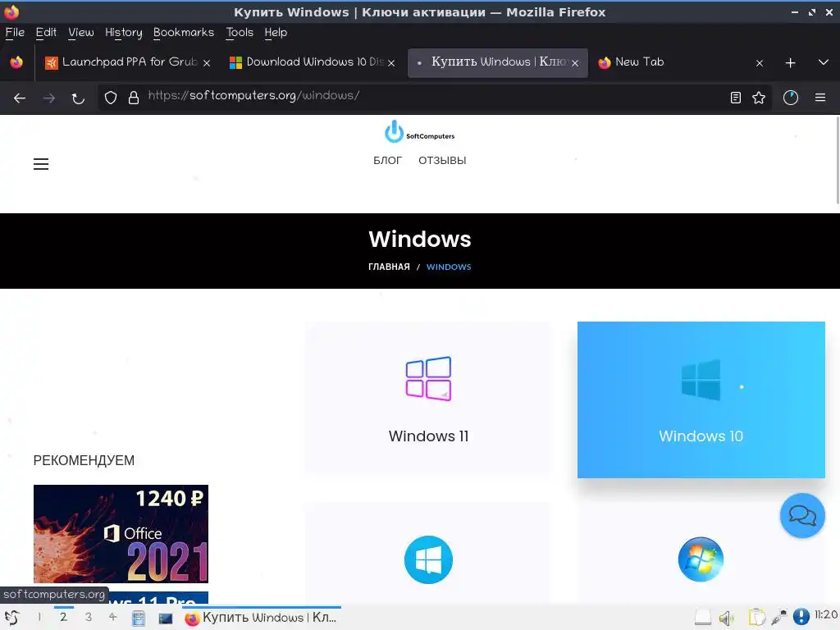Open the volume speaker tray icon
The height and width of the screenshot is (630, 840).
coord(727,619)
